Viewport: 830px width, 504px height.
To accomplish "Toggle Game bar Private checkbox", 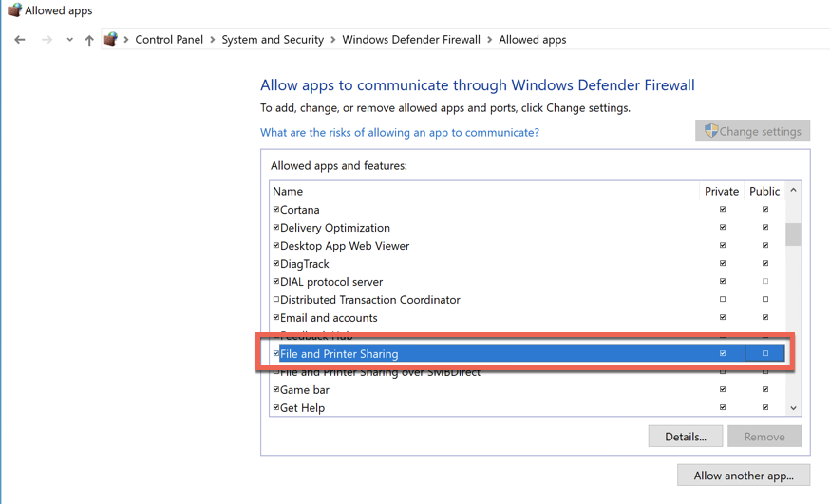I will point(723,389).
